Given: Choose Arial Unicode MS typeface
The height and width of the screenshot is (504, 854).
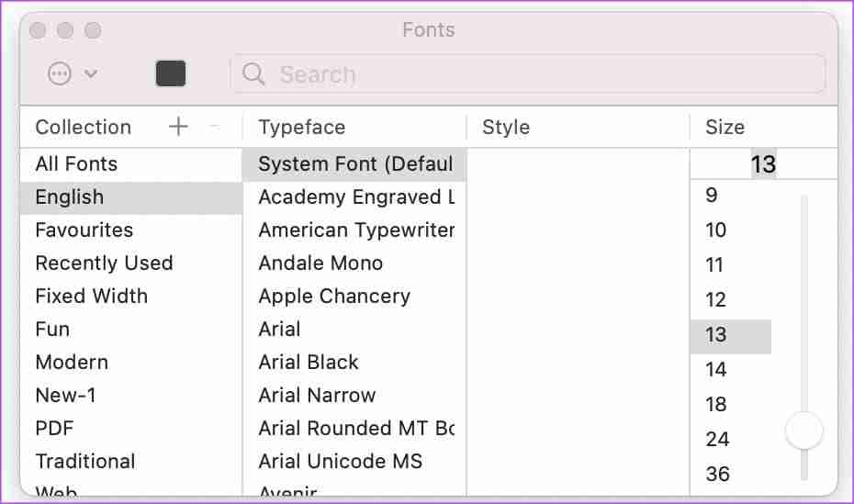Looking at the screenshot, I should coord(354,462).
